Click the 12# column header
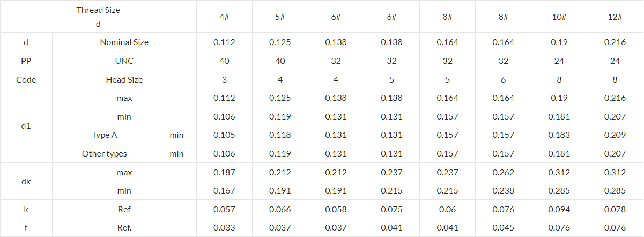644x237 pixels. [615, 17]
